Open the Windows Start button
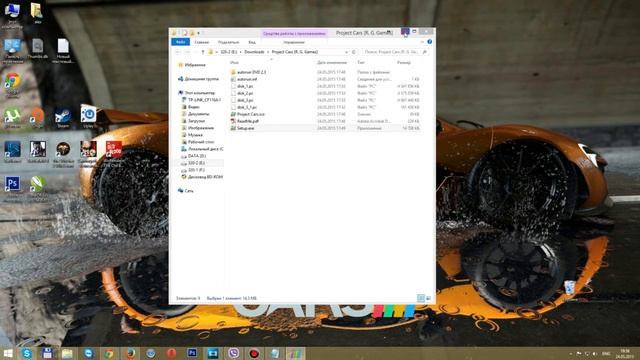This screenshot has width=640, height=360. click(7, 353)
